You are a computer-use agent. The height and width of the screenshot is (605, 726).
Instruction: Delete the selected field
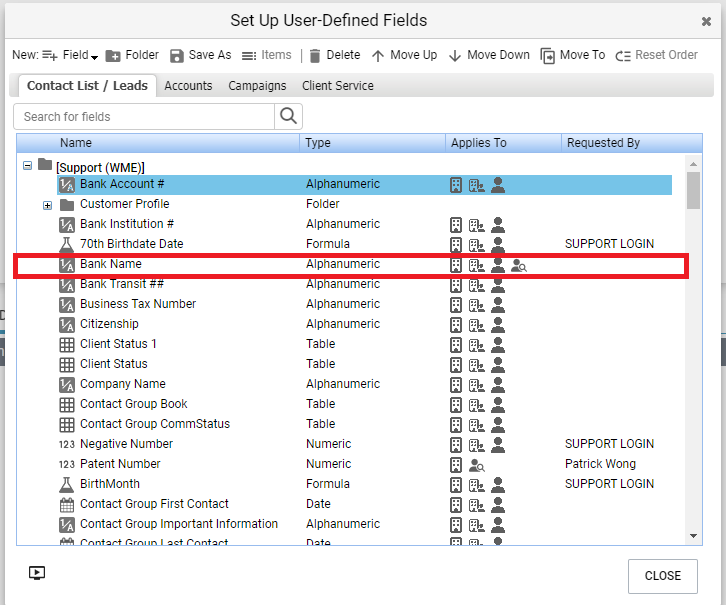[334, 55]
